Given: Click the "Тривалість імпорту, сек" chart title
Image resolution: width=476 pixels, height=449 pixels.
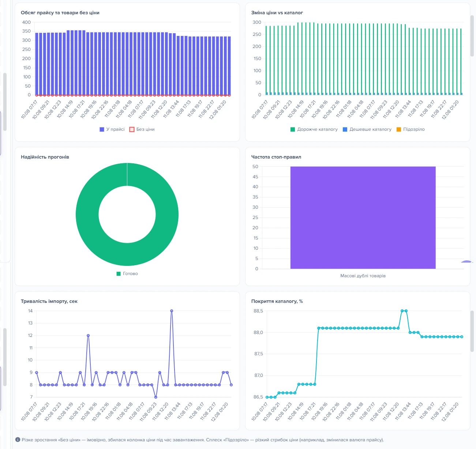Looking at the screenshot, I should click(49, 301).
